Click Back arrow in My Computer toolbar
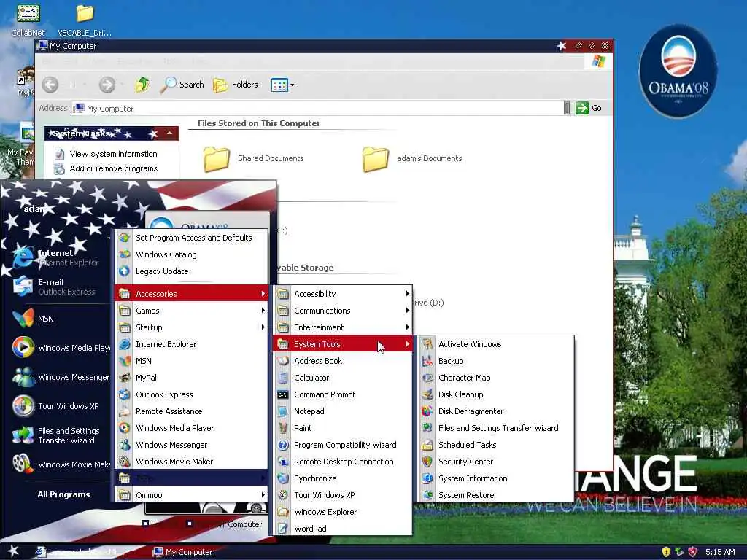 [50, 85]
